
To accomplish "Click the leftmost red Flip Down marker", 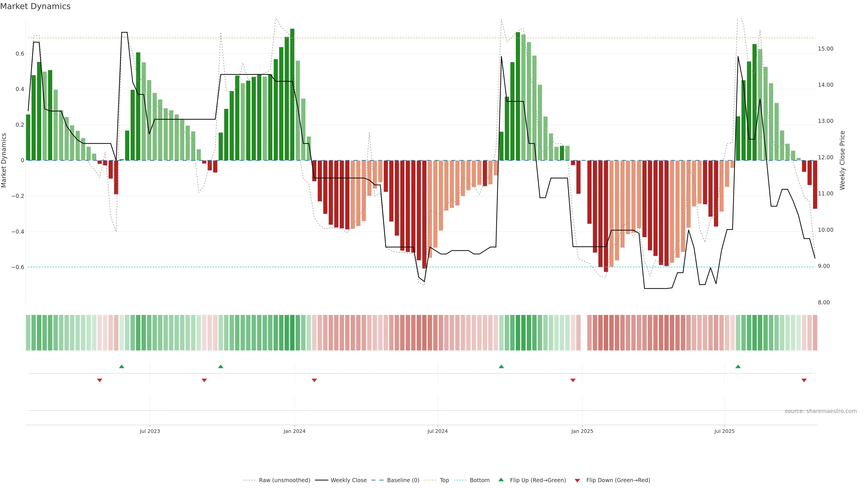I will [100, 380].
